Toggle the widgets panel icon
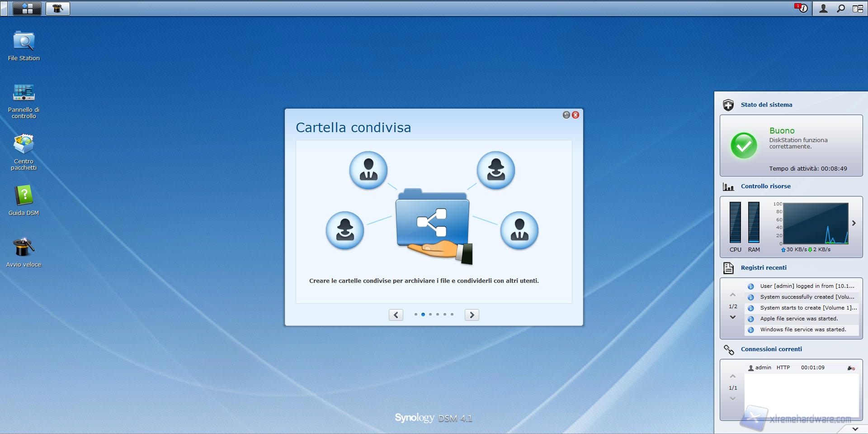 (858, 8)
